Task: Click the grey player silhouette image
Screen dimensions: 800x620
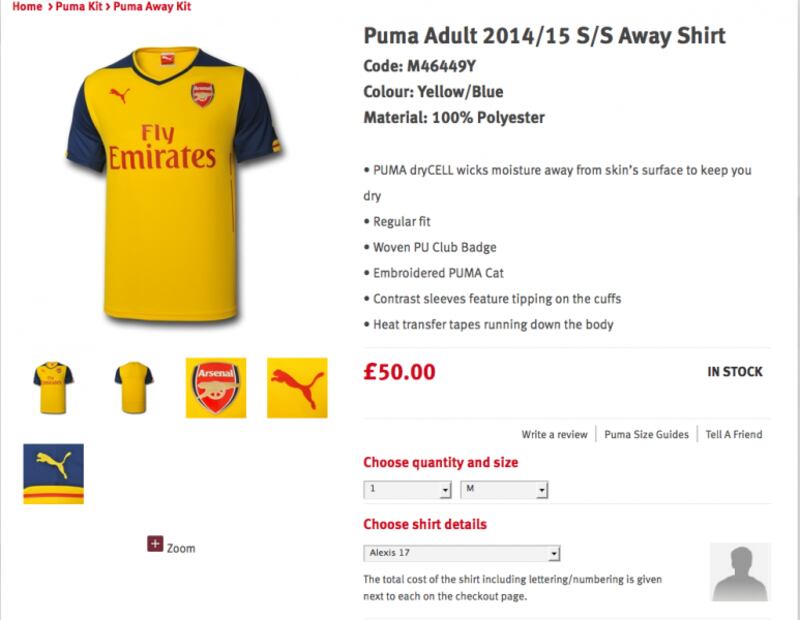Action: click(740, 573)
